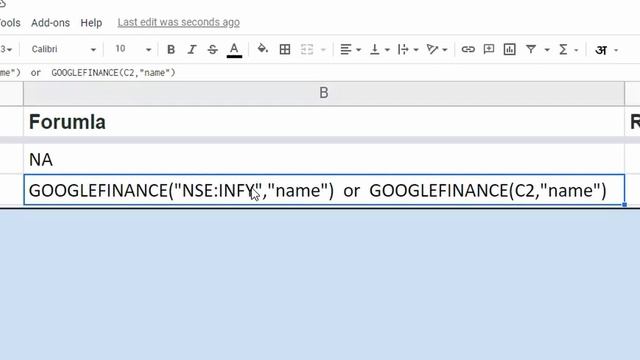Open the Tools menu
Image resolution: width=640 pixels, height=360 pixels.
point(10,23)
